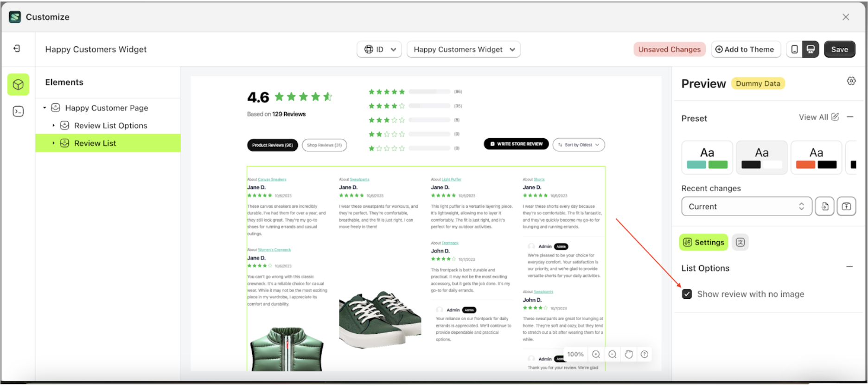868x387 pixels.
Task: Click the edit presets pencil icon
Action: (x=835, y=117)
